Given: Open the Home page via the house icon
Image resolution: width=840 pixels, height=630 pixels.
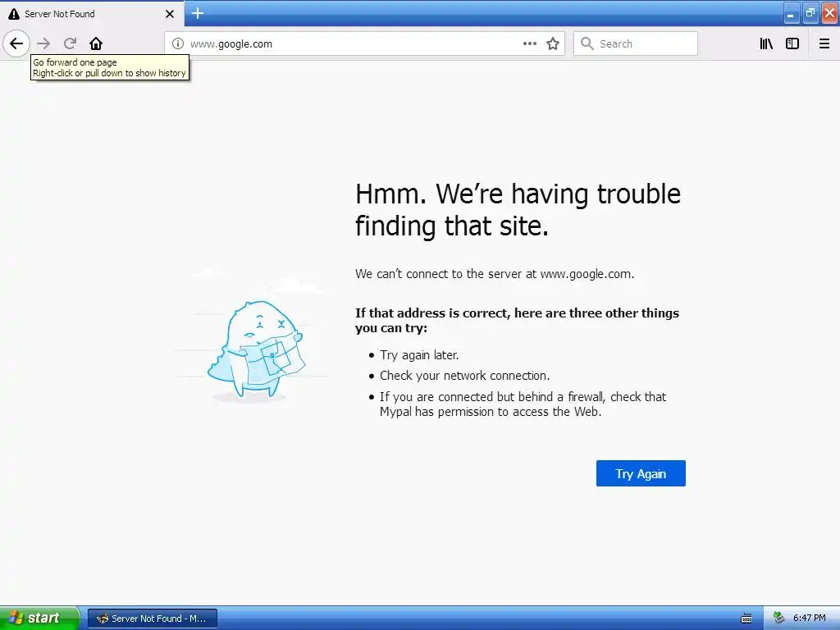Looking at the screenshot, I should pyautogui.click(x=96, y=43).
